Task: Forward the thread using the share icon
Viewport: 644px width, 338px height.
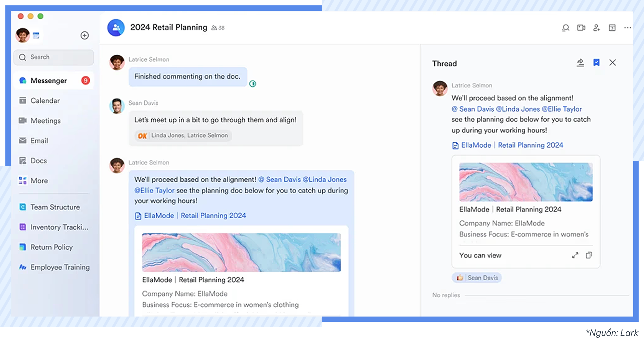Action: pyautogui.click(x=580, y=63)
